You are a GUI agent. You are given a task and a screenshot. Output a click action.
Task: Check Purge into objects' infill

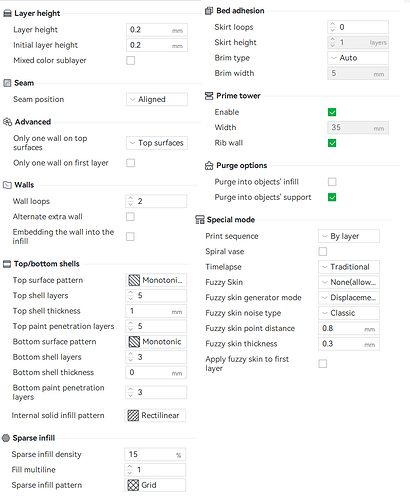pyautogui.click(x=332, y=182)
